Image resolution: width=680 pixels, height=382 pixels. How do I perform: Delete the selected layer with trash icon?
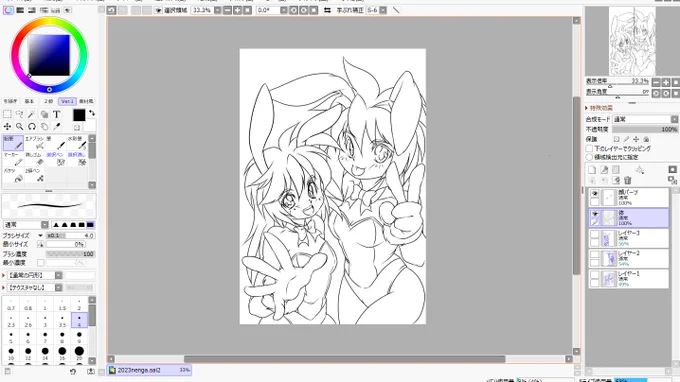(x=628, y=180)
